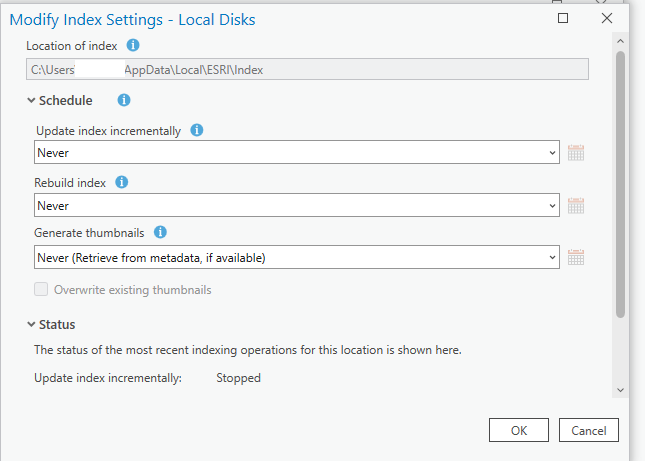Viewport: 645px width, 461px height.
Task: Collapse the Status section
Action: [31, 324]
